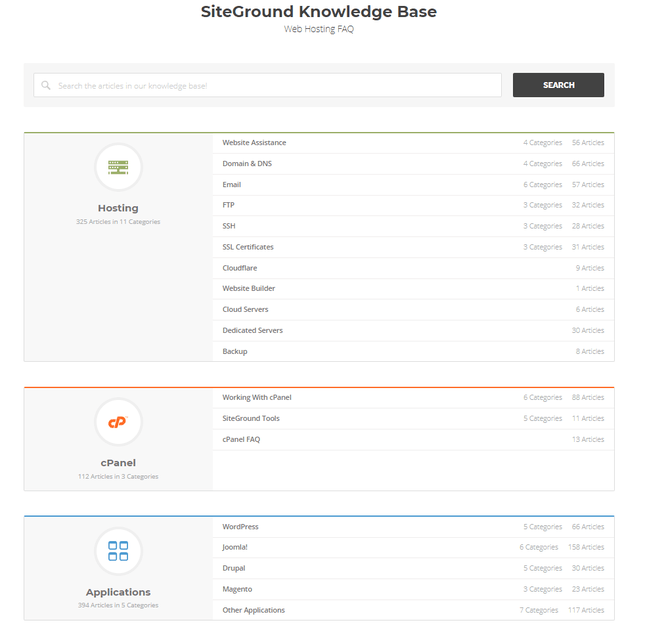
Task: Click '13 Articles' in cPanel FAQ row
Action: 588,439
